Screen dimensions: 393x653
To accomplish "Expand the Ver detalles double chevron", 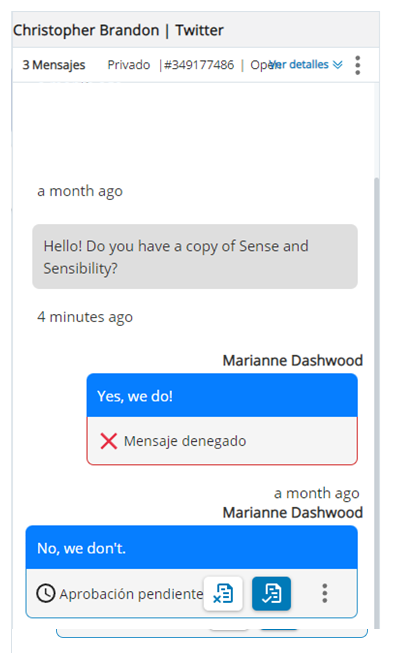I will [x=338, y=65].
